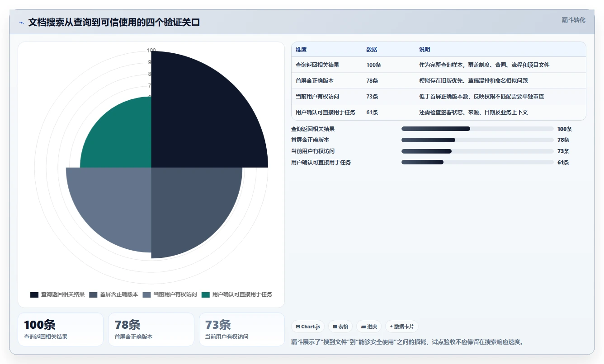Click the 说明 column header
Viewport: 604px width, 364px height.
425,50
